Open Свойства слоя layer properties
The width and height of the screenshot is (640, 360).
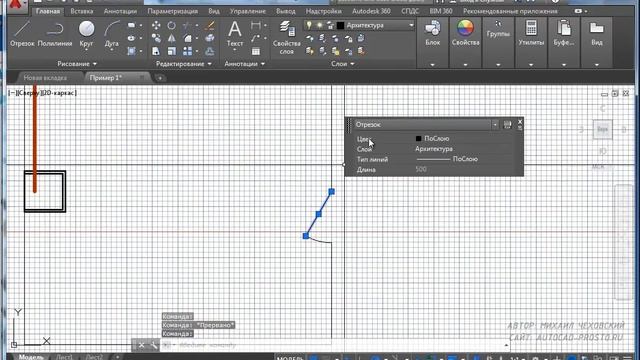287,38
